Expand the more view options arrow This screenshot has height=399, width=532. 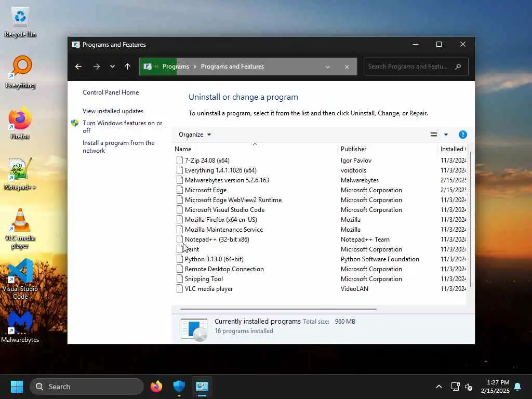(446, 135)
